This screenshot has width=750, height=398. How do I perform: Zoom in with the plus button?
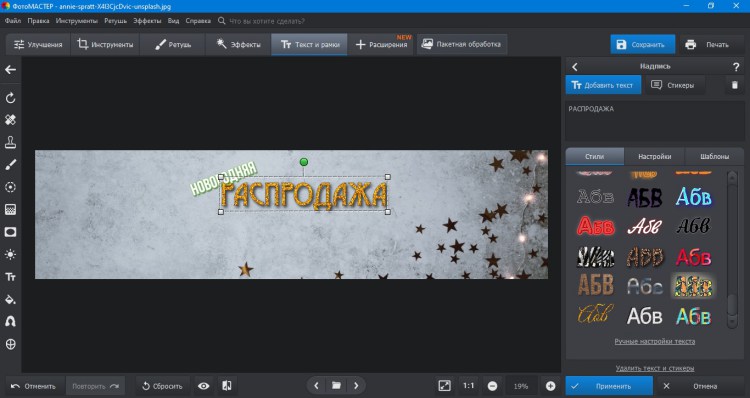point(551,386)
